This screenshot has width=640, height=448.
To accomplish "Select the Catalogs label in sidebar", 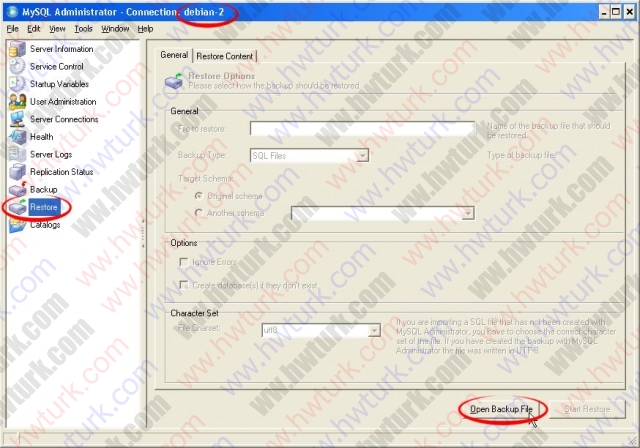I will (x=45, y=225).
